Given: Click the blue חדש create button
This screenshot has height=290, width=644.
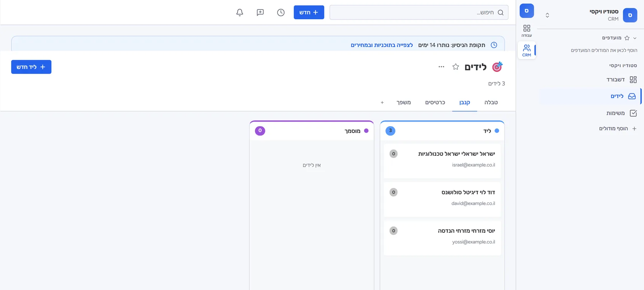Looking at the screenshot, I should (x=309, y=12).
